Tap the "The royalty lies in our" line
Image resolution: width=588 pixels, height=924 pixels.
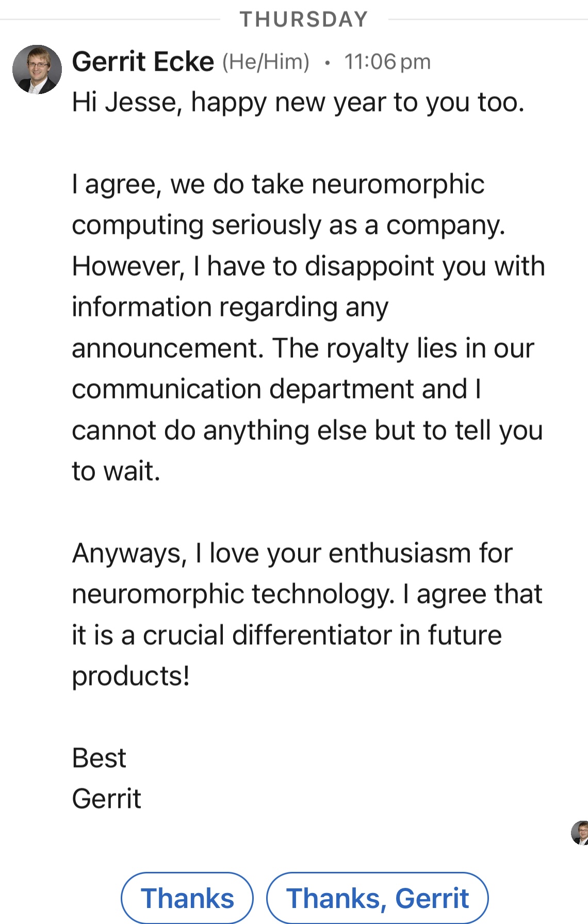(403, 348)
